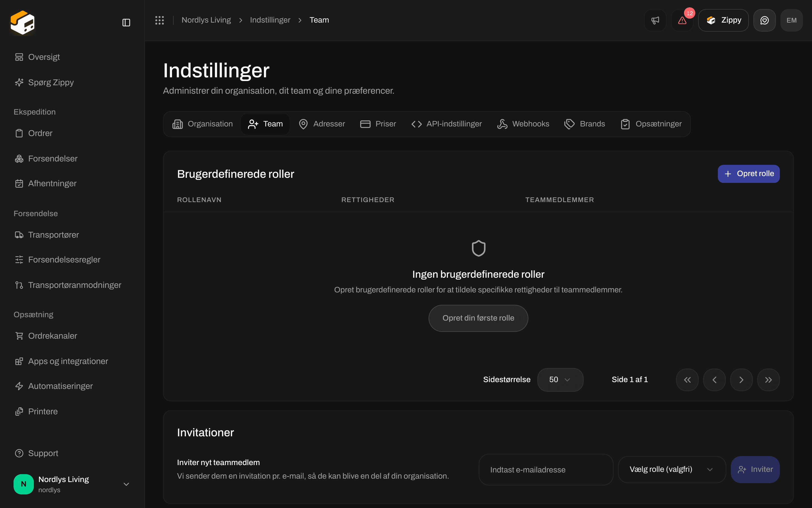The image size is (812, 508).
Task: Switch to the Opsætninger tab
Action: pos(651,124)
